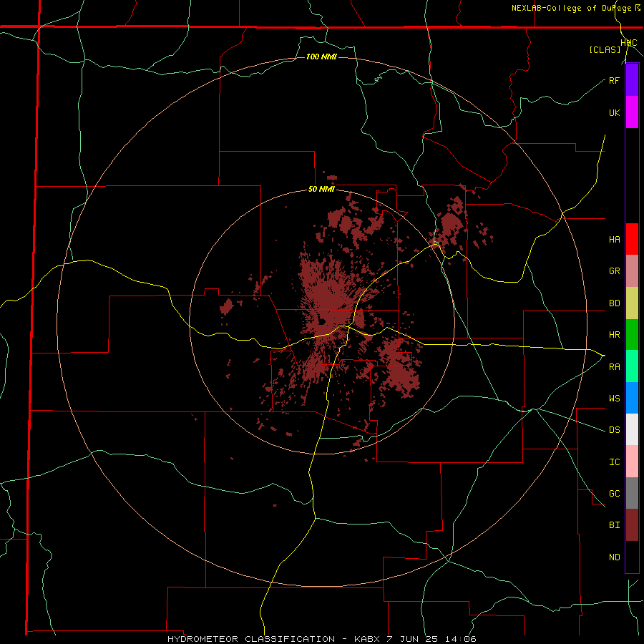This screenshot has height=644, width=644.
Task: Click the IC light pink legend swatch
Action: 632,462
